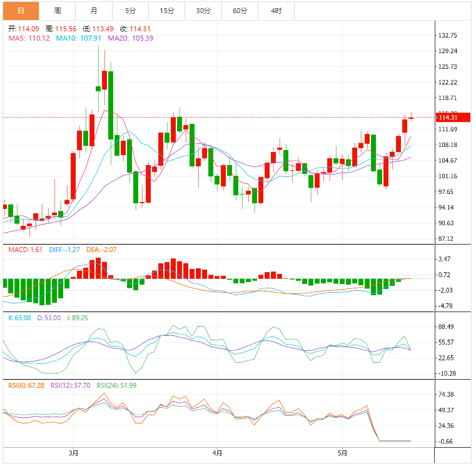Click the 5月 marker on time axis
The image size is (476, 466).
[342, 452]
